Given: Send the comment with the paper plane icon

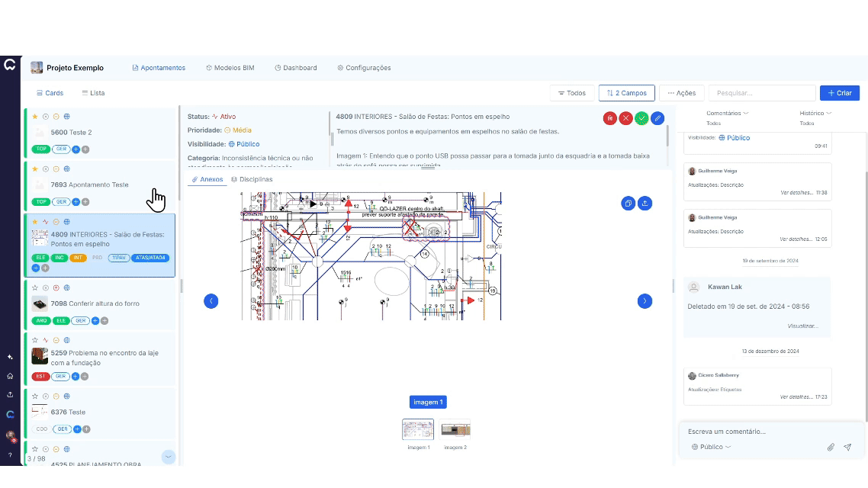Looking at the screenshot, I should pyautogui.click(x=847, y=447).
